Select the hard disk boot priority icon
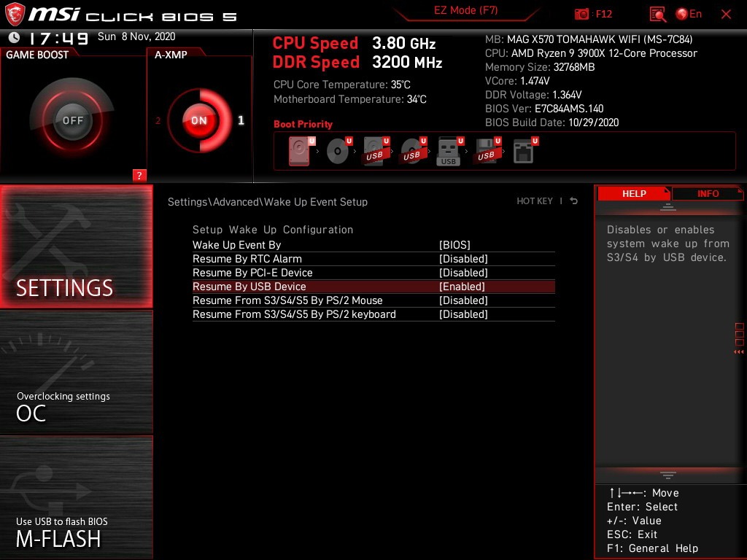The image size is (747, 560). tap(300, 151)
